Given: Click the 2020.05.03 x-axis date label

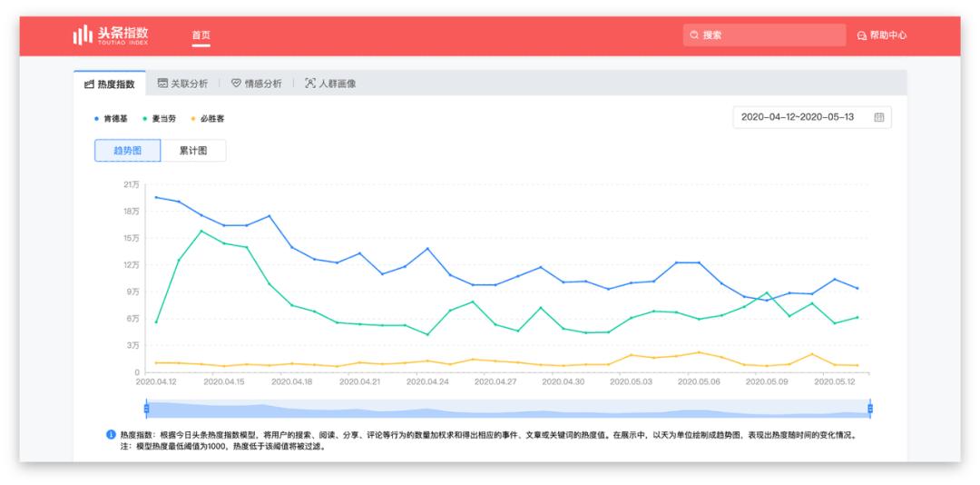Looking at the screenshot, I should [x=631, y=381].
